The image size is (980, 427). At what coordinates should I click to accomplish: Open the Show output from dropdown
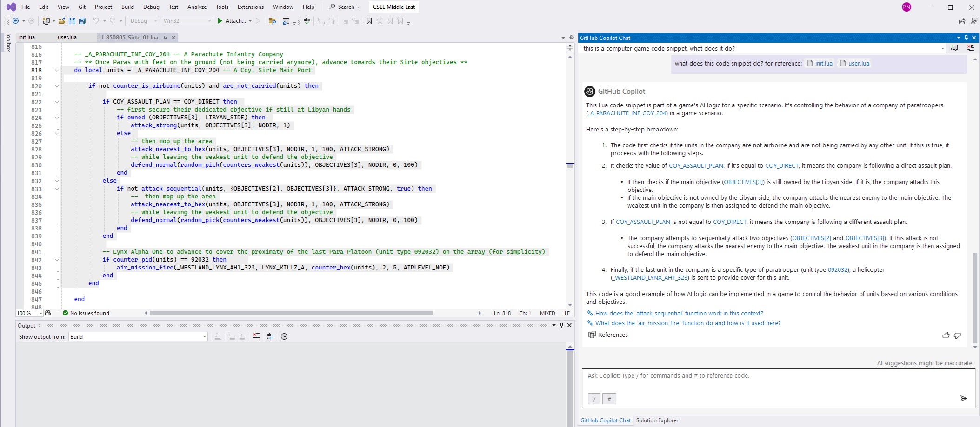[x=204, y=336]
